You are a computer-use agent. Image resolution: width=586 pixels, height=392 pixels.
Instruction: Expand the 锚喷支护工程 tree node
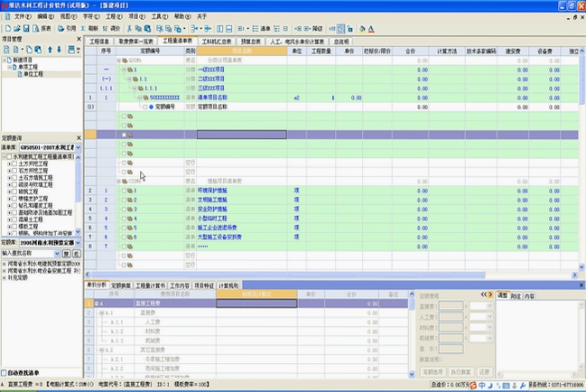pos(9,199)
